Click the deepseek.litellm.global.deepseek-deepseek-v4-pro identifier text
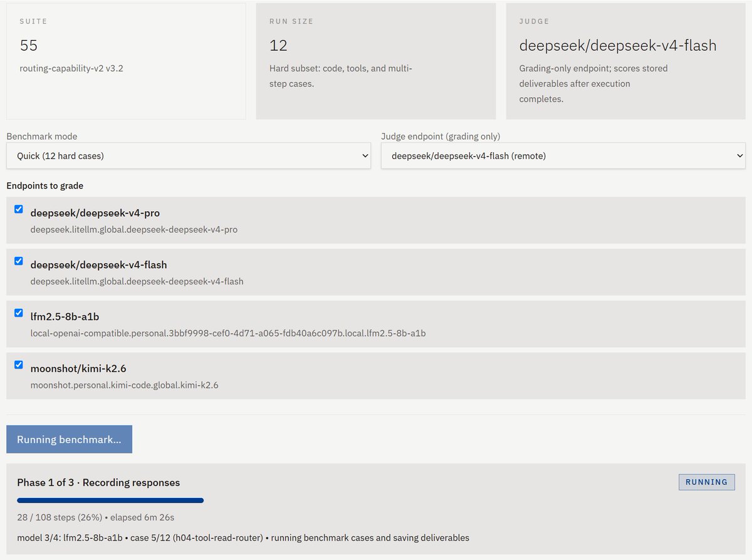The height and width of the screenshot is (560, 752). pos(134,229)
